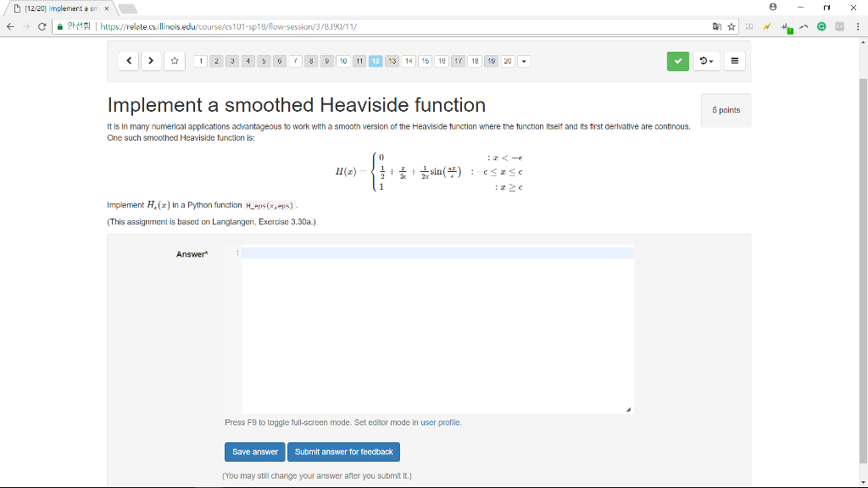This screenshot has width=868, height=488.
Task: Advance to next question with right arrow
Action: (150, 61)
